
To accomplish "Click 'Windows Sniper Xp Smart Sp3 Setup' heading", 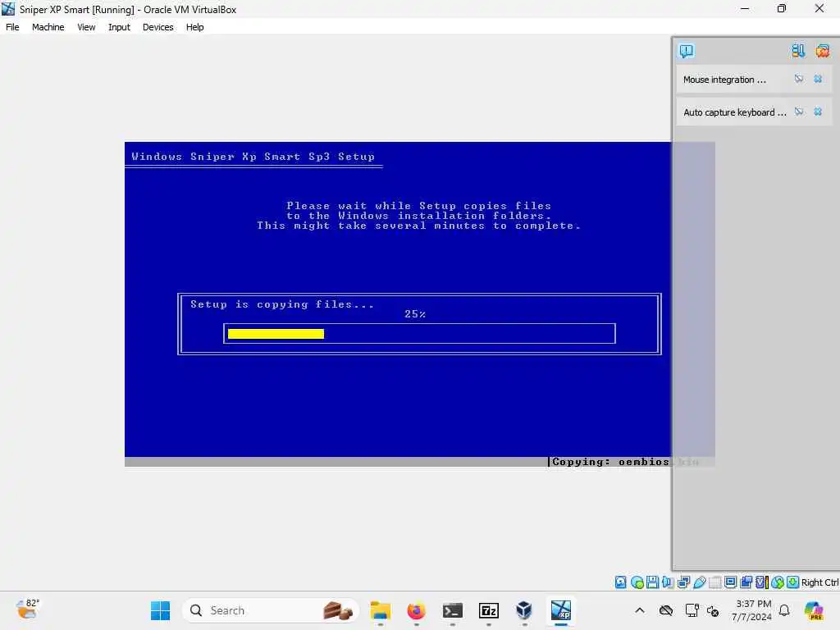I will pyautogui.click(x=253, y=157).
